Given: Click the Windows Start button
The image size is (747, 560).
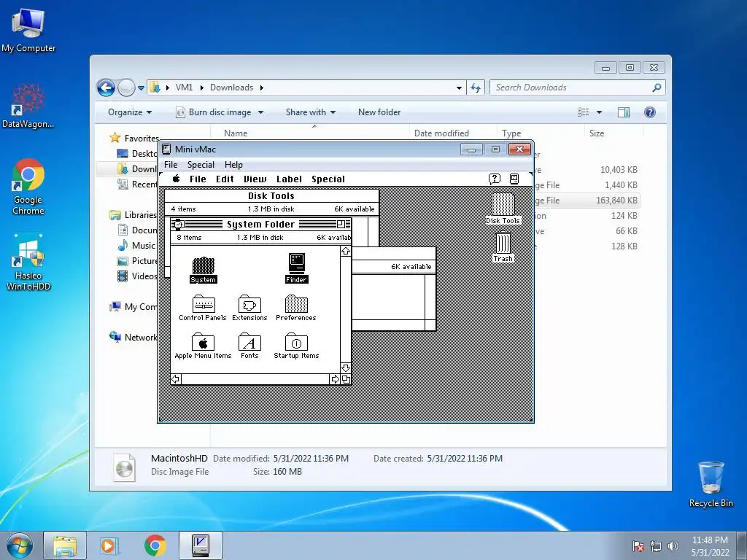Looking at the screenshot, I should 19,545.
